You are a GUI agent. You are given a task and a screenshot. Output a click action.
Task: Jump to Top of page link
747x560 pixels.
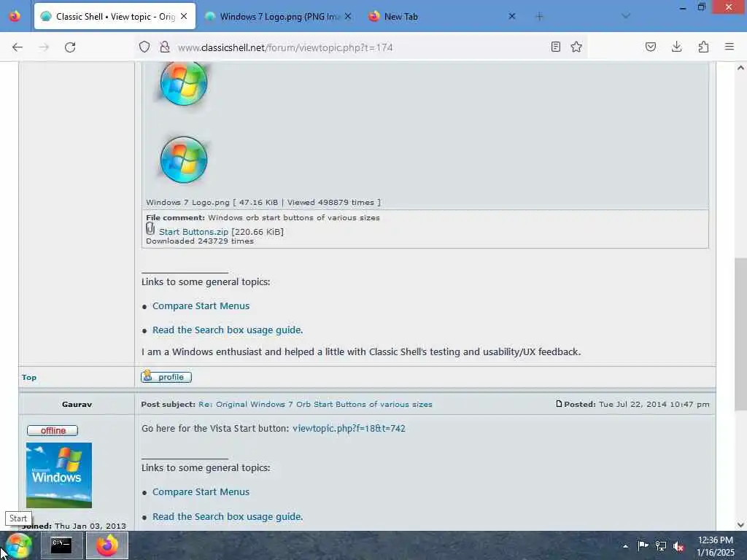tap(29, 377)
